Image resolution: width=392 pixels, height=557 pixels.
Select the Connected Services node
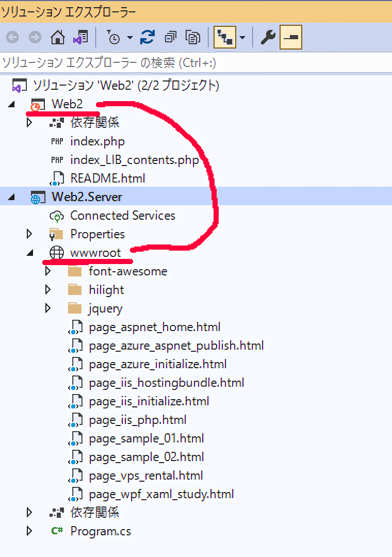(122, 216)
